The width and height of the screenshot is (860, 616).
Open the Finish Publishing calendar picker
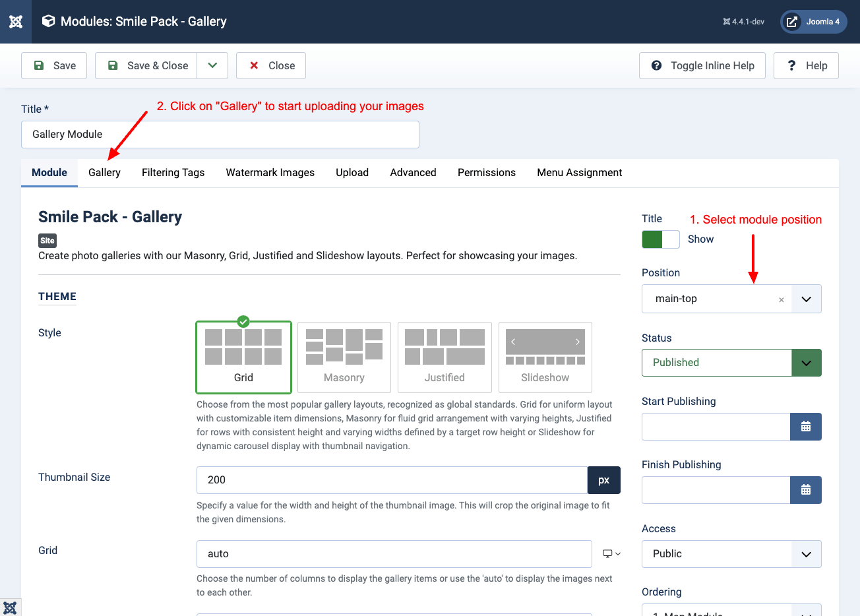(x=806, y=490)
